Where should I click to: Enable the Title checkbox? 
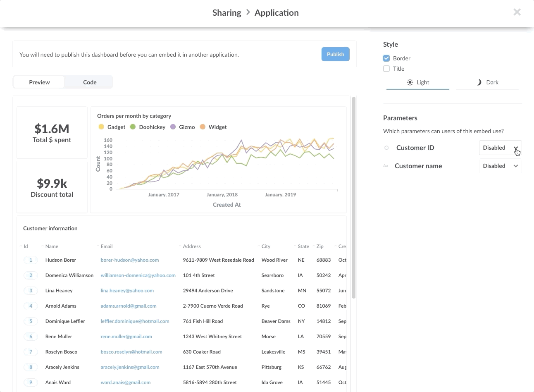(386, 69)
